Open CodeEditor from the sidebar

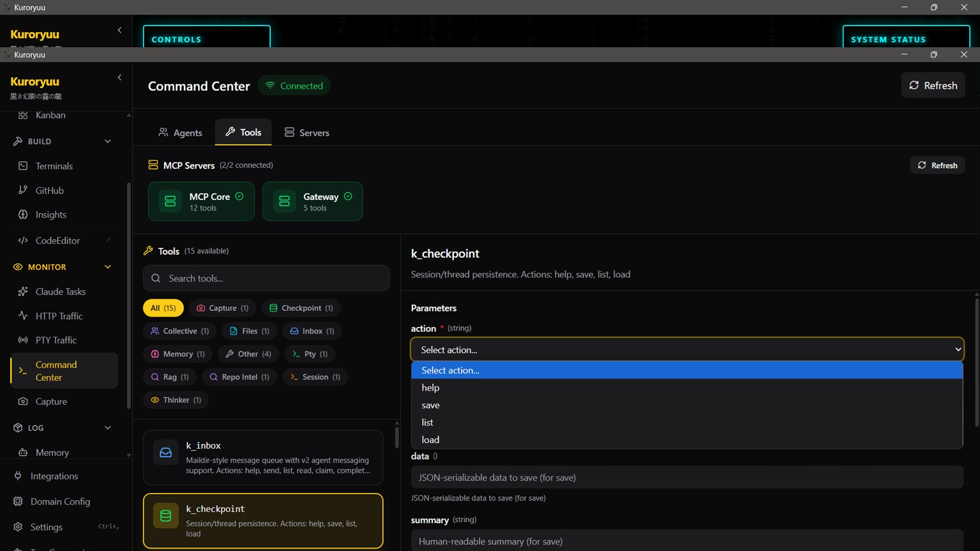tap(57, 241)
